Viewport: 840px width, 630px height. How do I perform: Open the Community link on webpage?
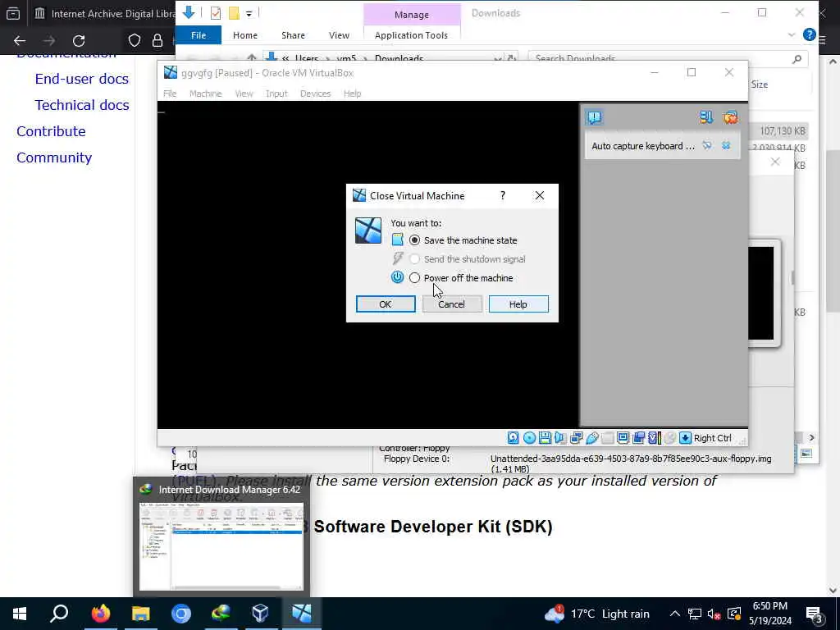[x=54, y=157]
